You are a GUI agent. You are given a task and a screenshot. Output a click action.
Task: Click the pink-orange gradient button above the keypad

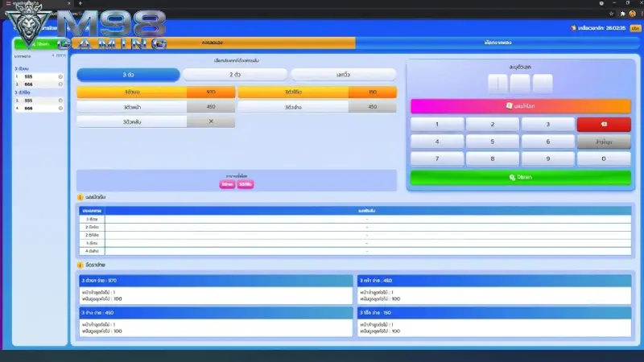pos(521,106)
